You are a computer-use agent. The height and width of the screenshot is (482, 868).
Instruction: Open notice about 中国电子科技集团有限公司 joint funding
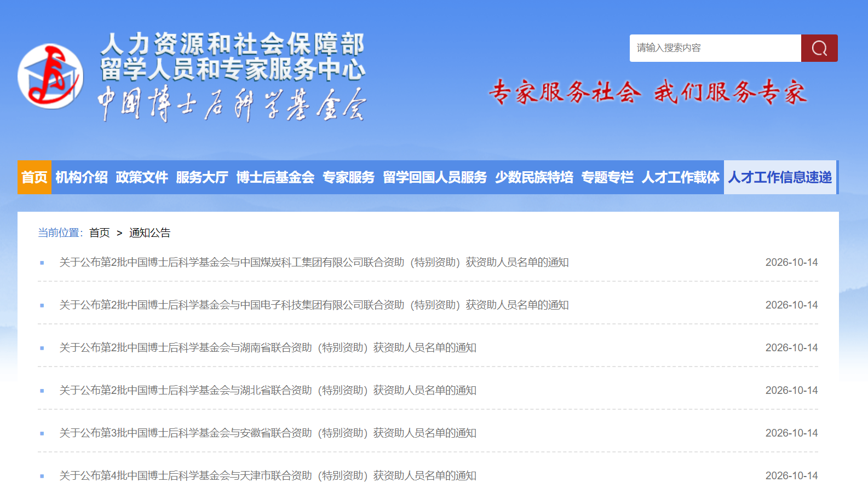[x=314, y=305]
